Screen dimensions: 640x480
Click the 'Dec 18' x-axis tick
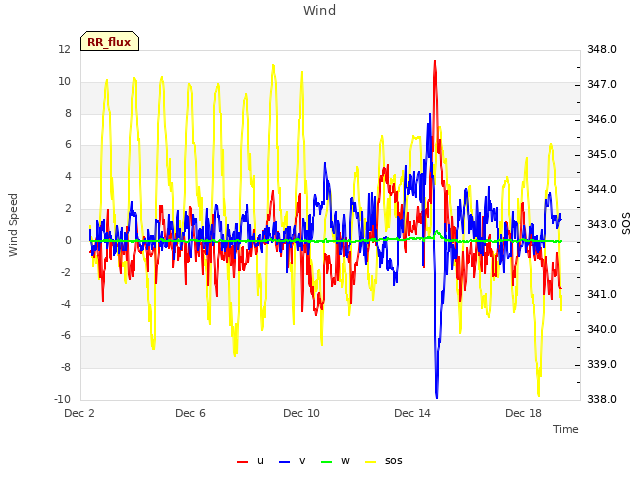click(x=523, y=413)
